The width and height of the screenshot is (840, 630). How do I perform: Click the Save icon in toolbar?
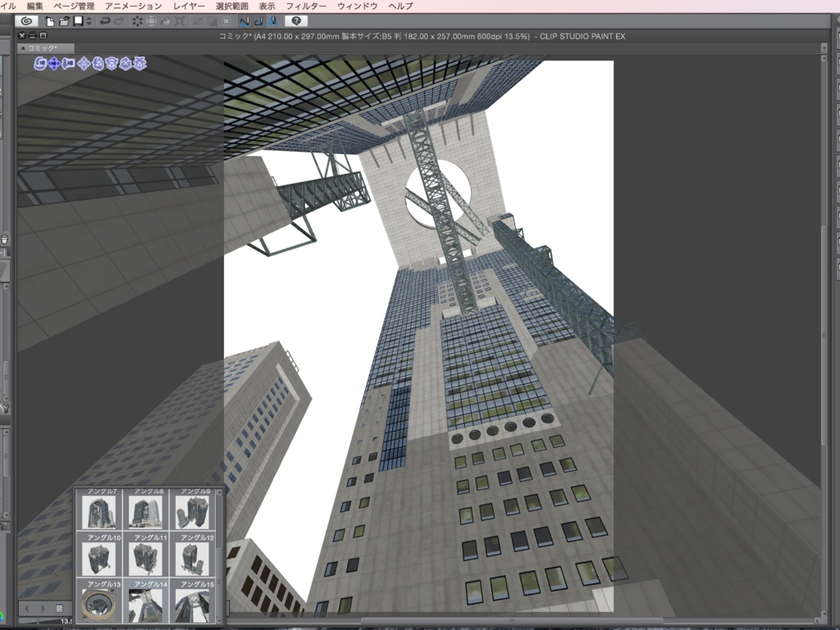click(78, 21)
